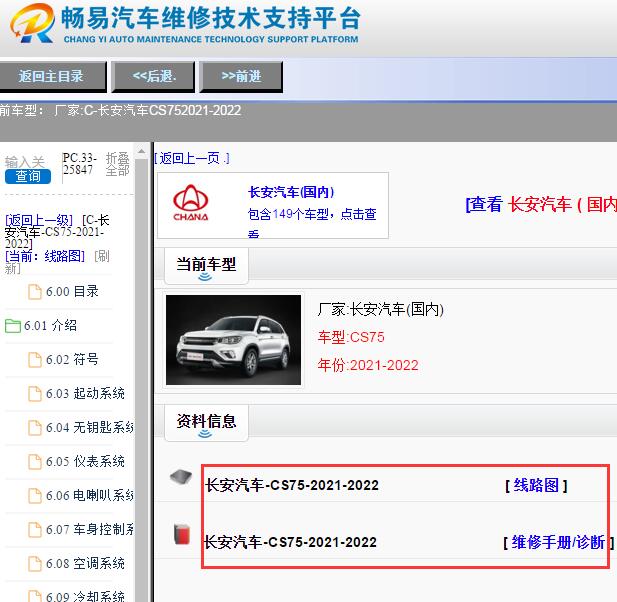Click the page icon beside 6.00 目录
The width and height of the screenshot is (617, 602).
point(35,292)
